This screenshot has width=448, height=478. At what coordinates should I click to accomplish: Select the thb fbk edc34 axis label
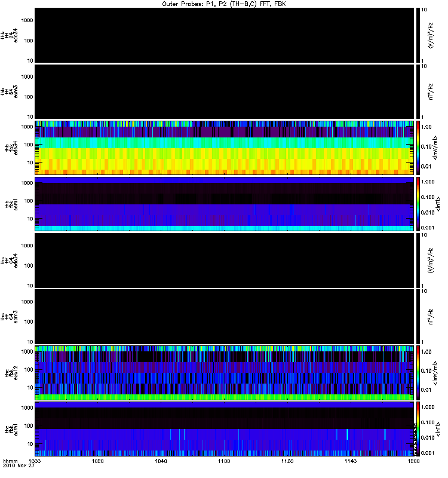point(11,148)
